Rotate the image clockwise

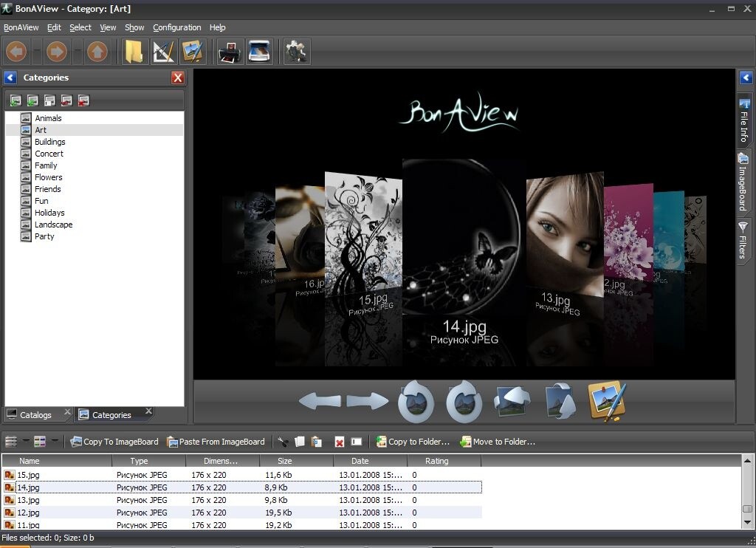pos(464,401)
